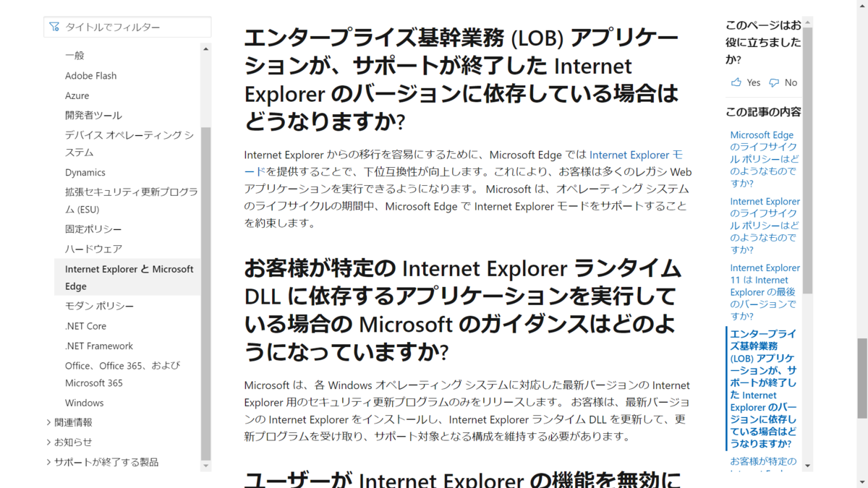The height and width of the screenshot is (488, 868).
Task: Open Office、Office 365、および Microsoft 365 item
Action: pyautogui.click(x=123, y=374)
